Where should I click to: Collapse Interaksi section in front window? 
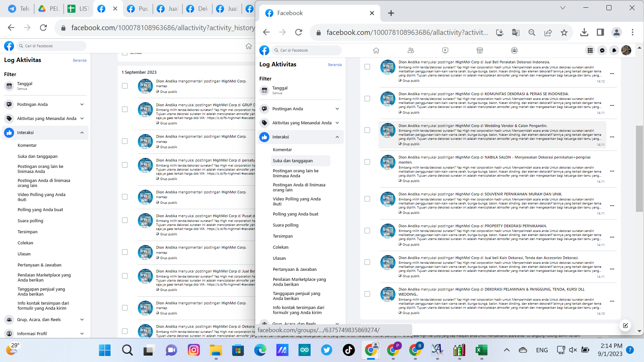click(x=301, y=137)
